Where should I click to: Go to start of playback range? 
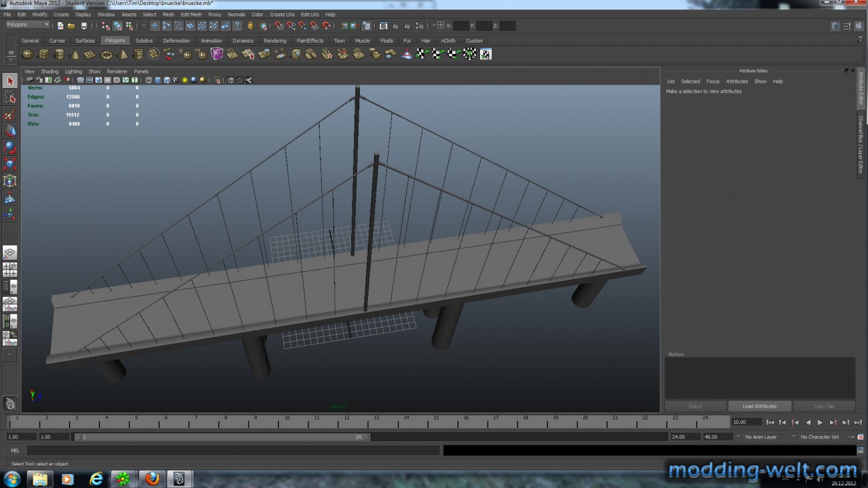pyautogui.click(x=770, y=423)
